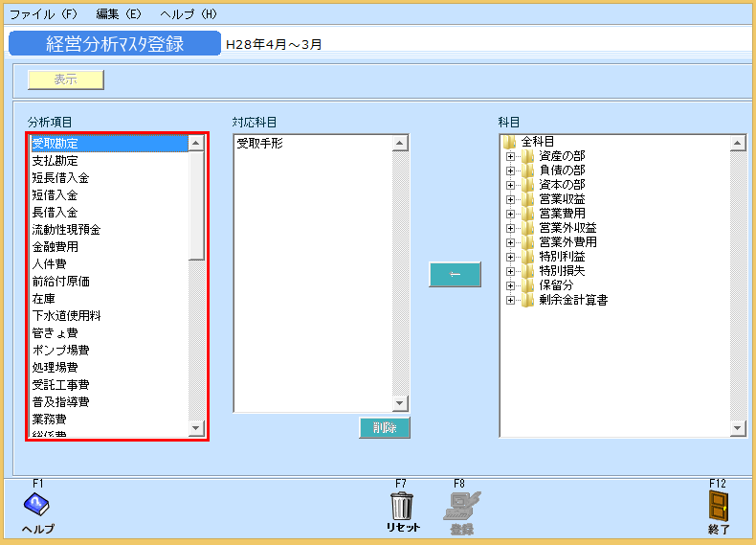Screen dimensions: 756x545
Task: Select 短長借入金 in the 分析項目 list
Action: click(x=109, y=178)
